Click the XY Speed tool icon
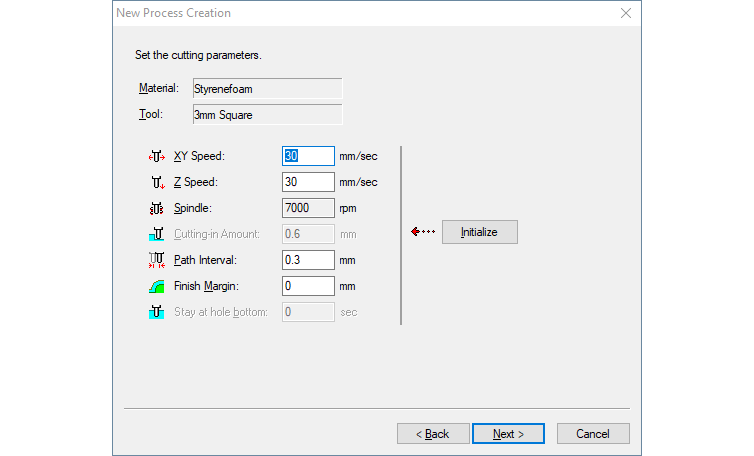 (156, 156)
